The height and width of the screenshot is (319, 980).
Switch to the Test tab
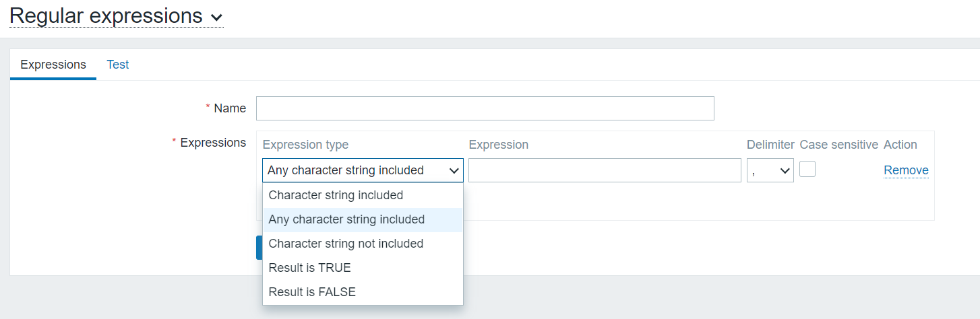(x=118, y=65)
